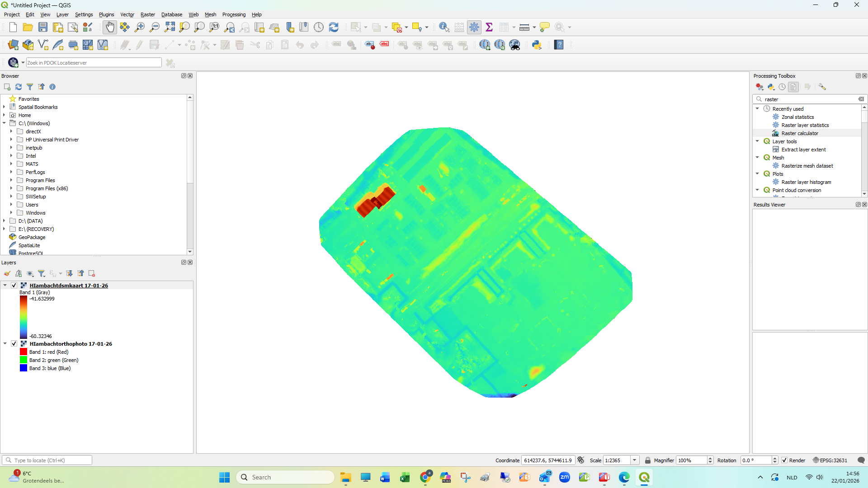Select the Raster calculator algorithm

[799, 133]
